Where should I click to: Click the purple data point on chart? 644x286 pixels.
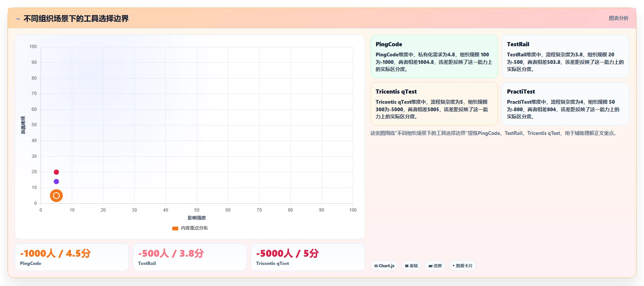coord(56,182)
